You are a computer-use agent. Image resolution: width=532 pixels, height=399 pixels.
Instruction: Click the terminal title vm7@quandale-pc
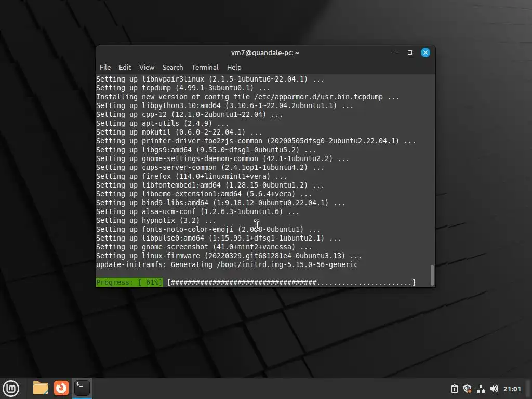pyautogui.click(x=265, y=52)
